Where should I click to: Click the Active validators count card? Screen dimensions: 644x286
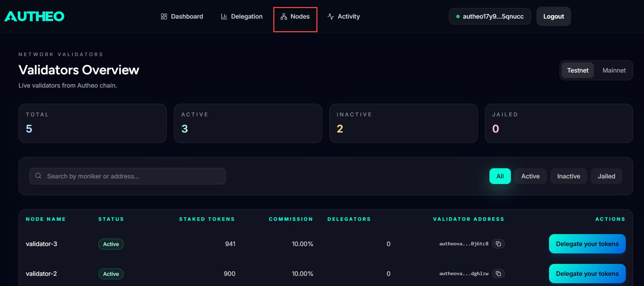[x=248, y=123]
